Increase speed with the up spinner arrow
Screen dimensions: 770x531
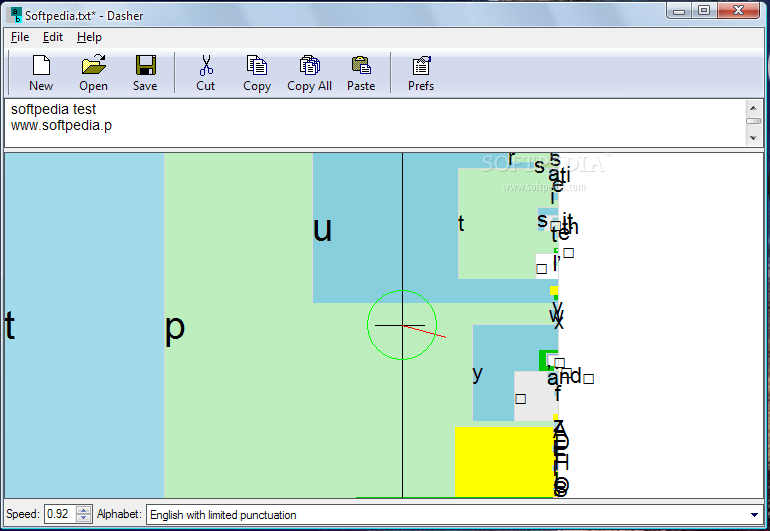tap(84, 510)
